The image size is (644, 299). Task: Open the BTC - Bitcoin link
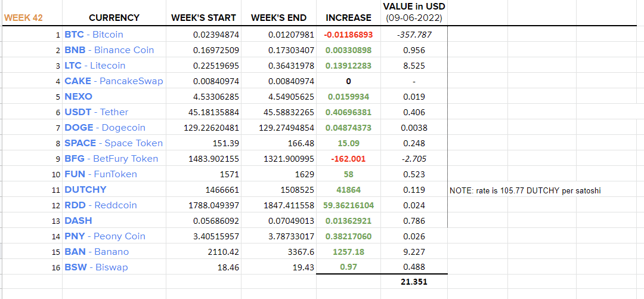(x=94, y=35)
